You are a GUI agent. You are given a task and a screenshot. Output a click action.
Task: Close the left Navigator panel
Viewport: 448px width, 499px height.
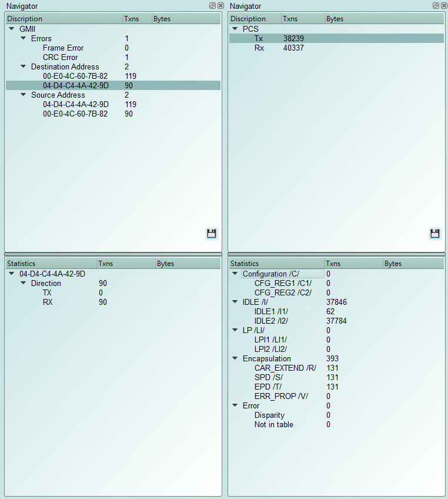coord(220,5)
